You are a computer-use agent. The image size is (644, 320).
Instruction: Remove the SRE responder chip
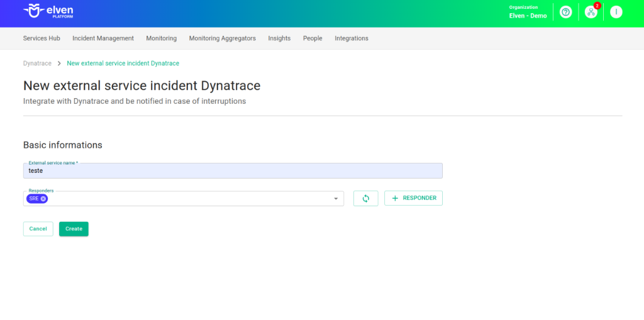[43, 199]
